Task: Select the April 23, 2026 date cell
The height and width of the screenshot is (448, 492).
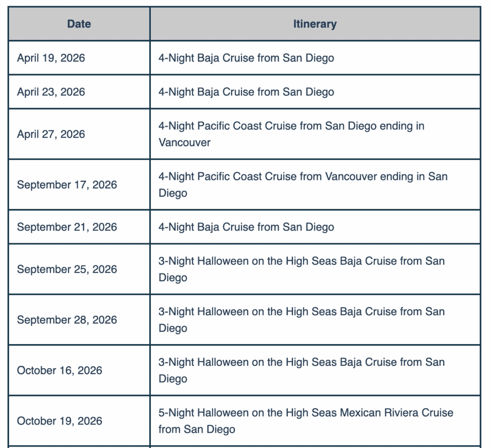Action: pos(51,92)
